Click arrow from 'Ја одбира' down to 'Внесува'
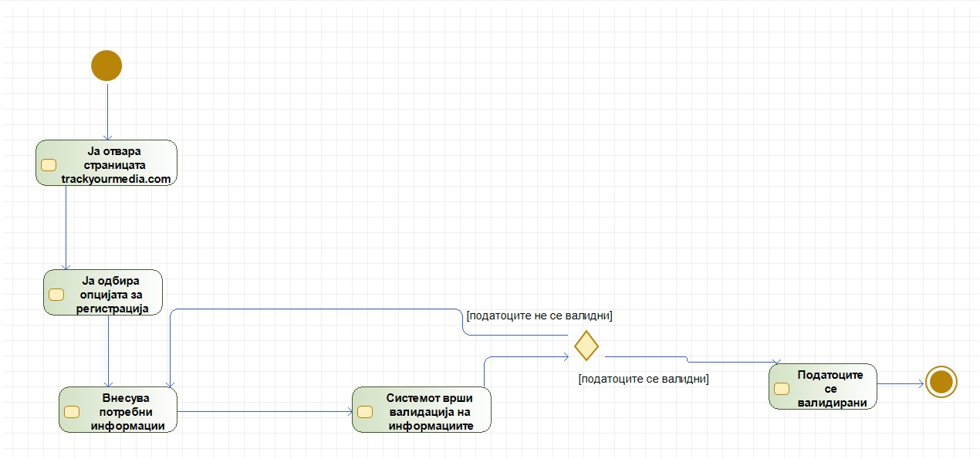 coord(108,351)
